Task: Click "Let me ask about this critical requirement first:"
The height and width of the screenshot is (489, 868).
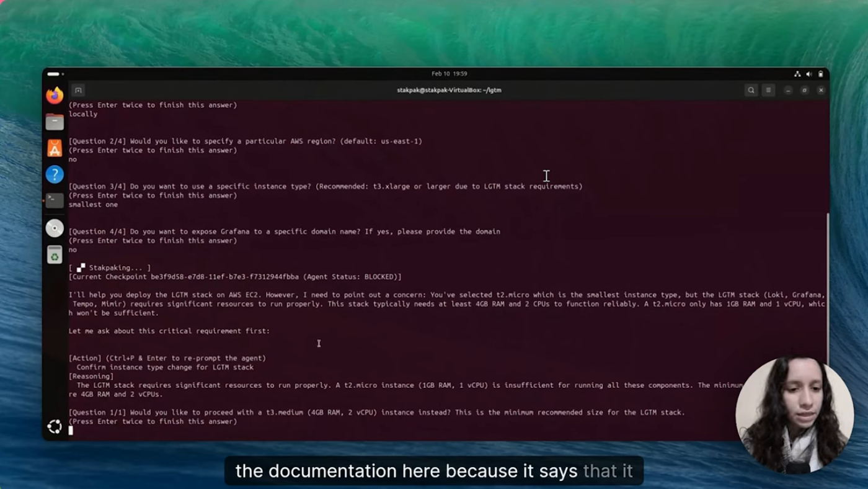Action: 169,331
